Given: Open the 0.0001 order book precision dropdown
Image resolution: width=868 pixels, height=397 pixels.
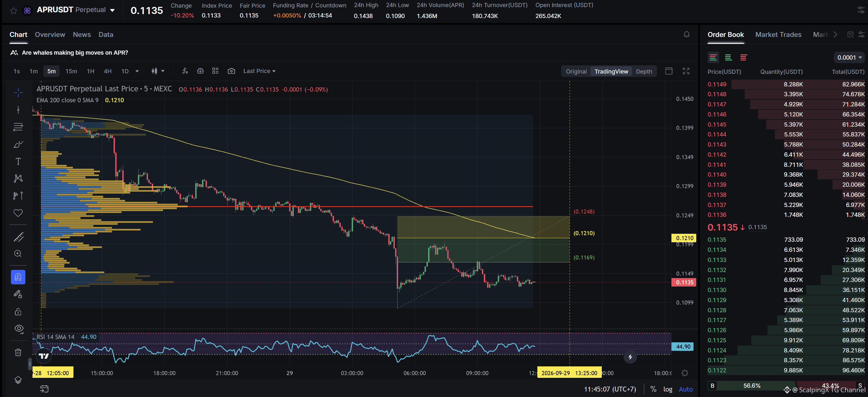Looking at the screenshot, I should click(x=849, y=58).
